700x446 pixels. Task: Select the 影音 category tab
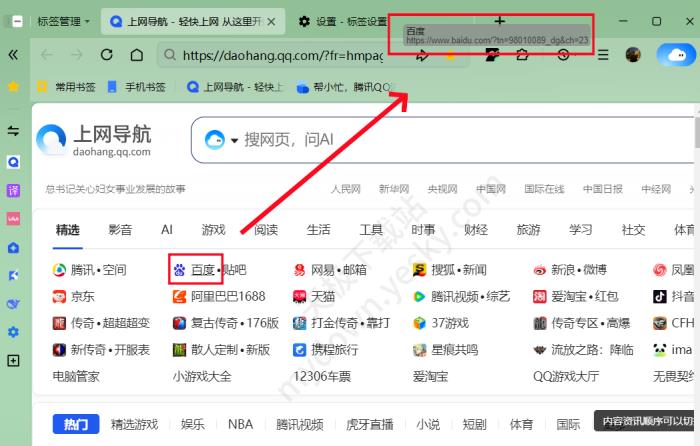pos(120,230)
